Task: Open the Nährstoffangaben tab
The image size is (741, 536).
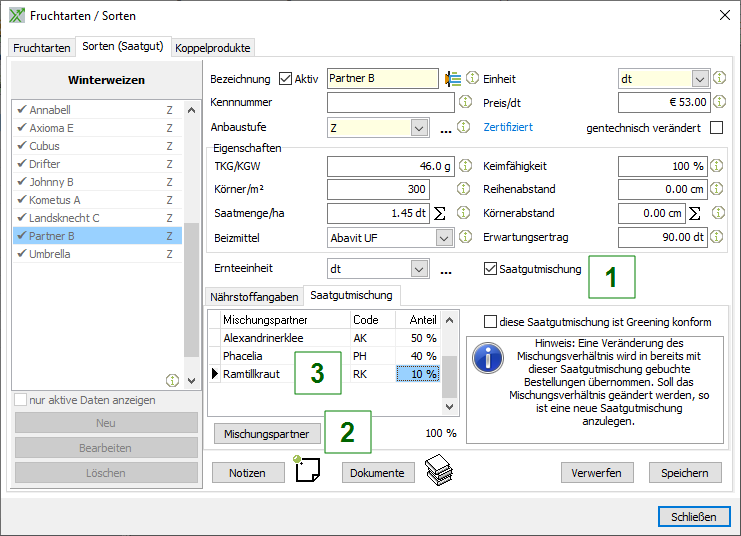Action: pos(254,296)
